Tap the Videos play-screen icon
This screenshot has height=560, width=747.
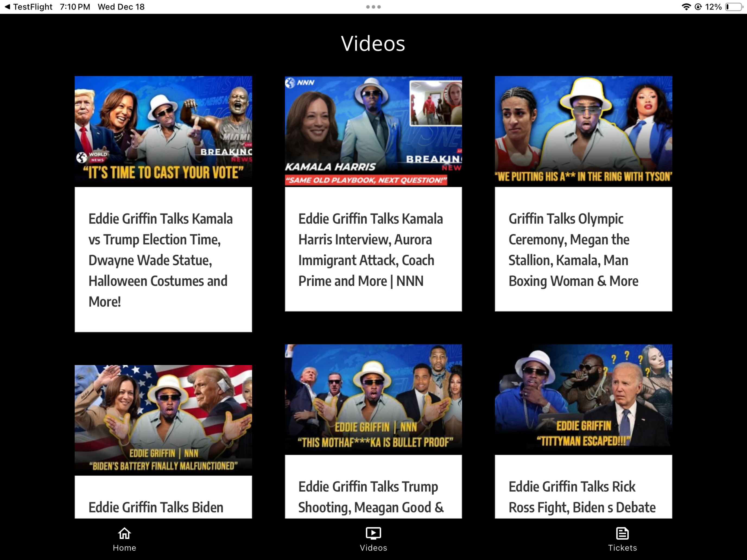tap(373, 533)
